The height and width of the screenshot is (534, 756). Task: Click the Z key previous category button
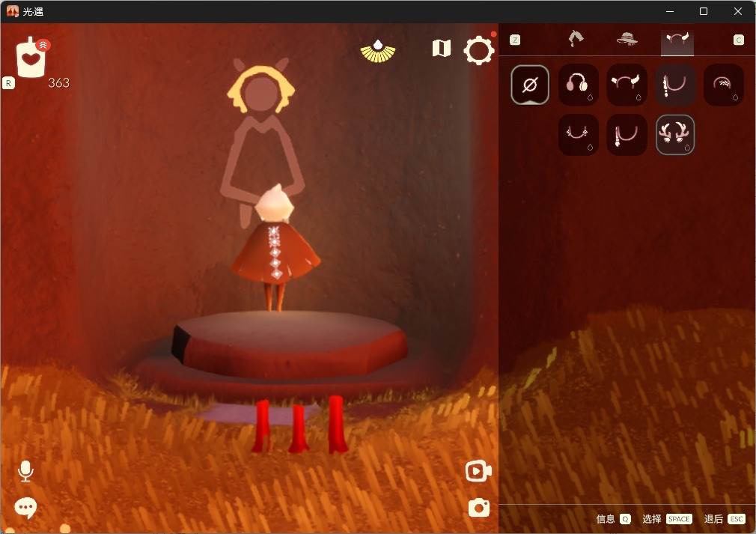[515, 40]
